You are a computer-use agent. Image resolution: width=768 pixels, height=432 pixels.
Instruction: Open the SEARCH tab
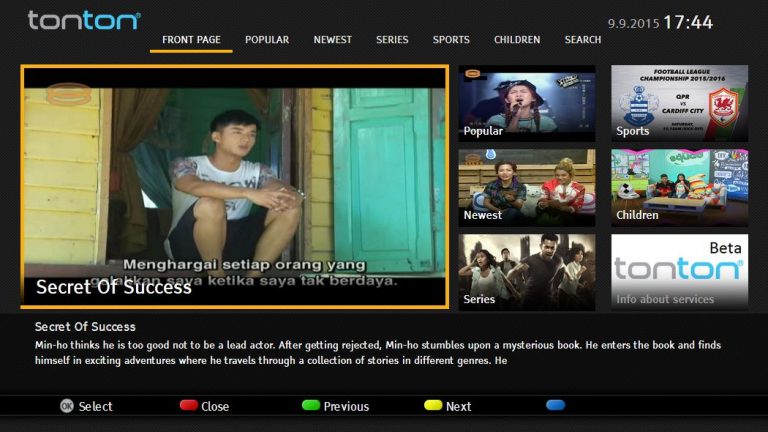point(582,40)
